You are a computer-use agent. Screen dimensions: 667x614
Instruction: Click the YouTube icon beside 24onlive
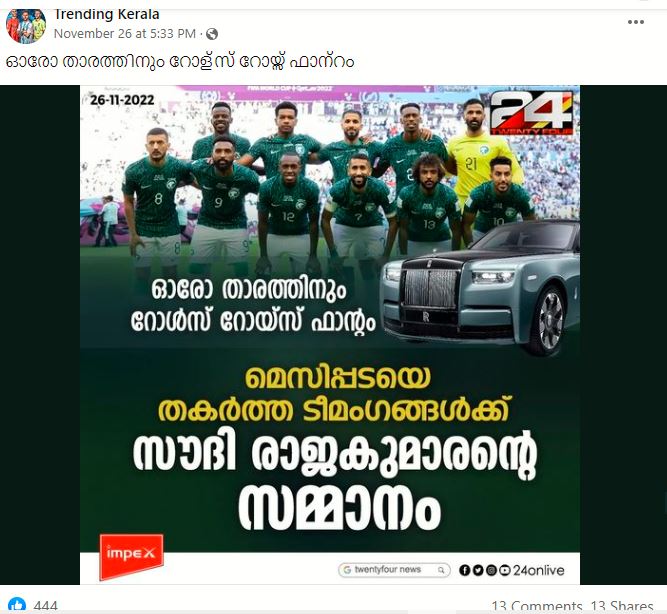pos(505,570)
